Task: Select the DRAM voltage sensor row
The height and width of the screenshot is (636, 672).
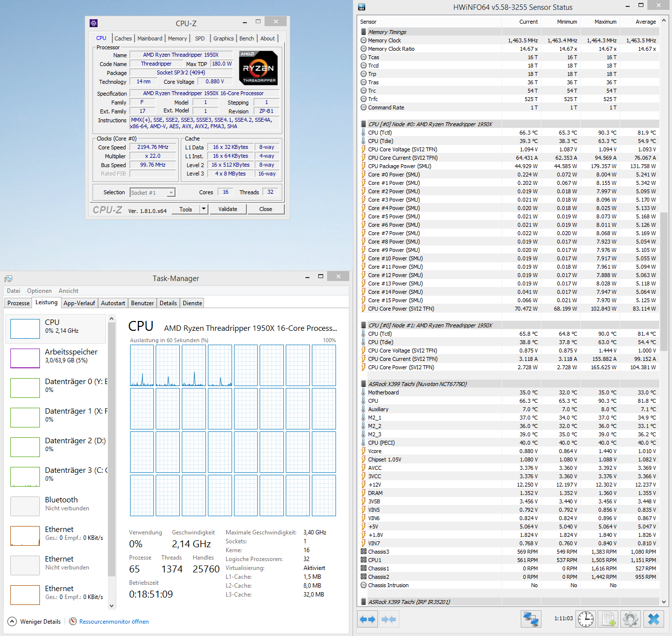Action: tap(509, 493)
